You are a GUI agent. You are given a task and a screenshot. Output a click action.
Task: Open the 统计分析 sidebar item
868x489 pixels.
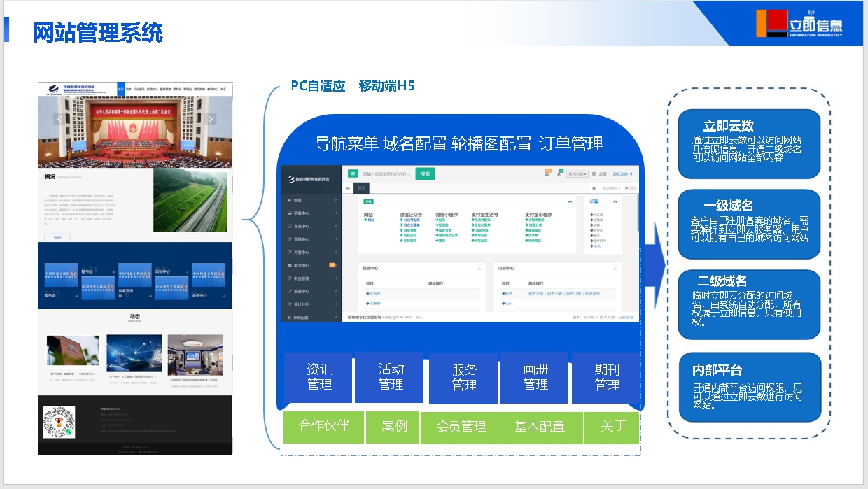click(311, 304)
